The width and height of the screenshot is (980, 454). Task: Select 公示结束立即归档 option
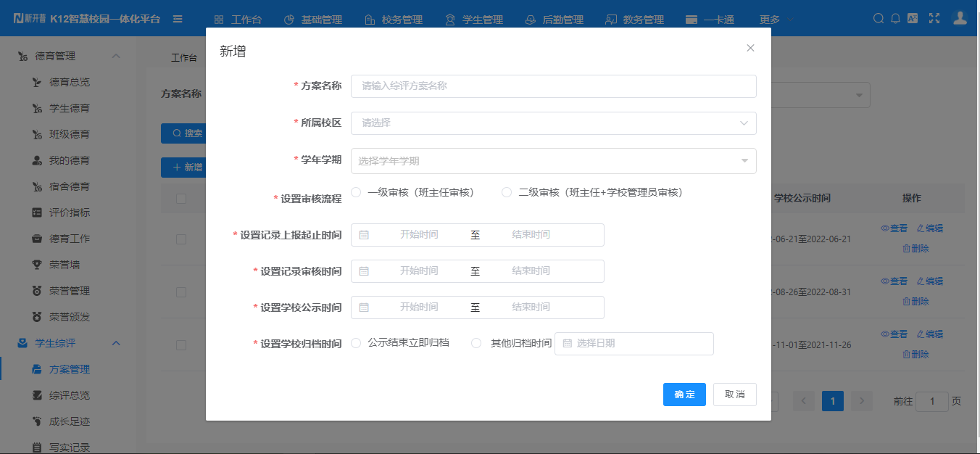tap(356, 343)
